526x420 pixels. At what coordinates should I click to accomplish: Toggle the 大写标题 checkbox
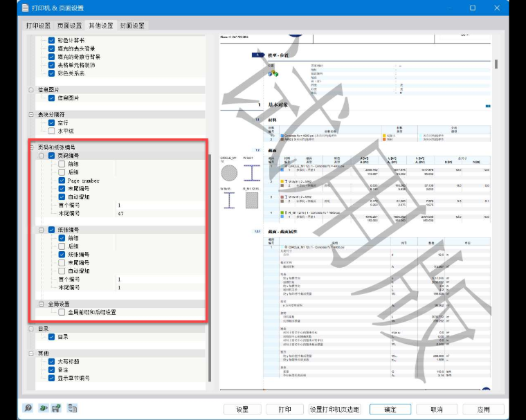click(51, 362)
